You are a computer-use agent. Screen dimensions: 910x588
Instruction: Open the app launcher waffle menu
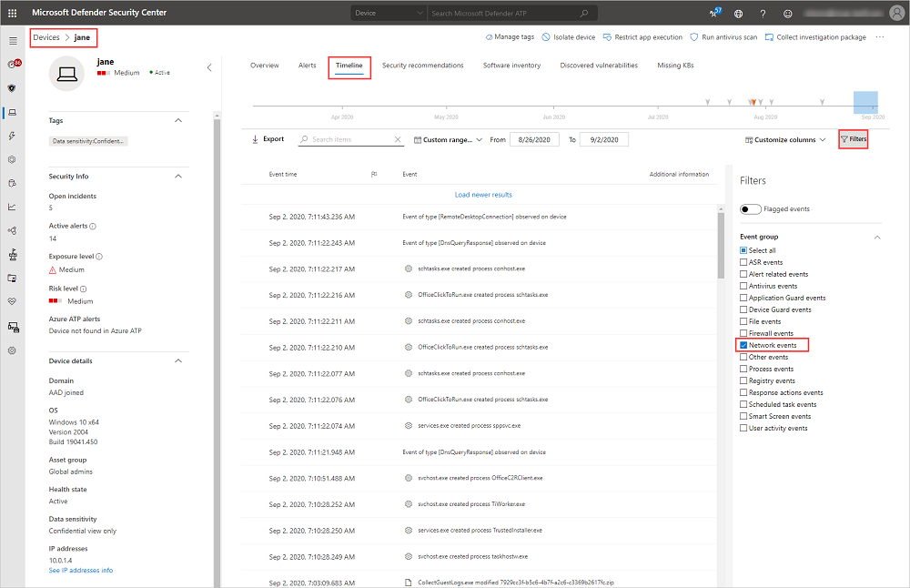click(x=12, y=13)
